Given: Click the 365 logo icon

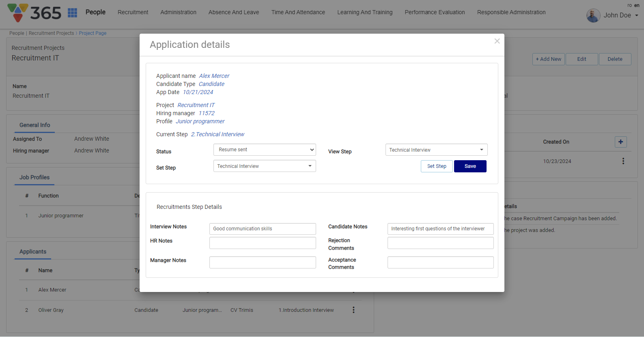Looking at the screenshot, I should 18,13.
